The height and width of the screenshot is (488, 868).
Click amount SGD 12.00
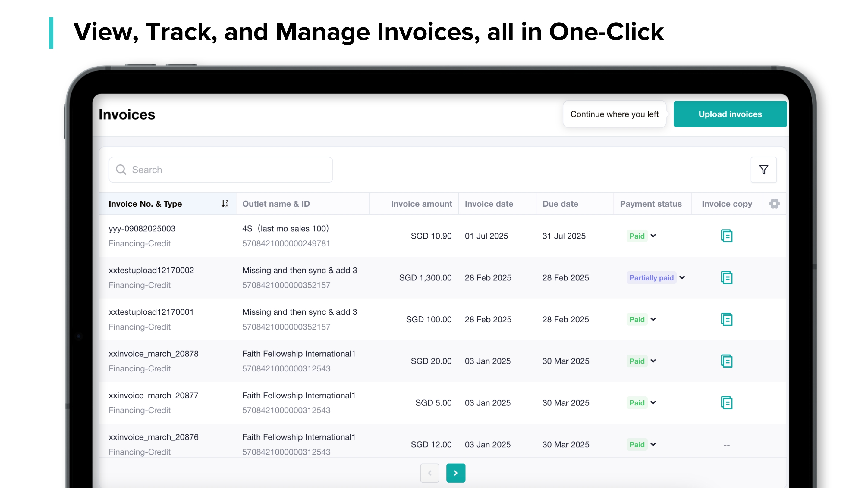431,445
